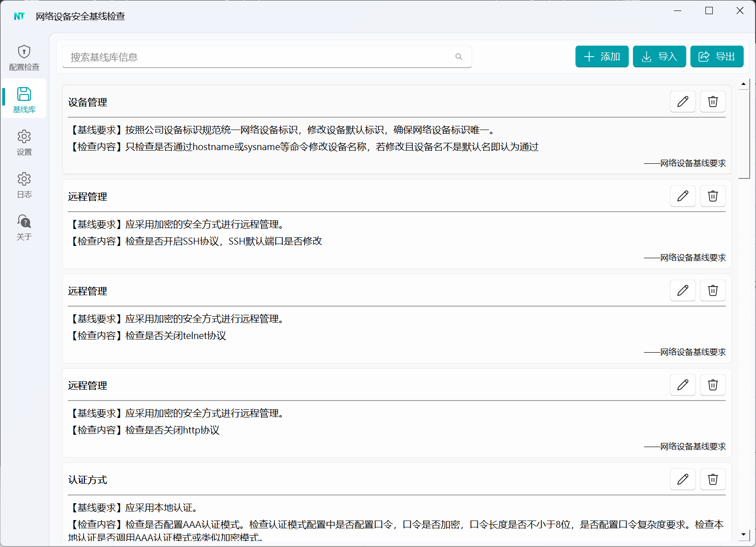Click the 网络设备基线要求 footer in the 设备管理 card
Viewport: 756px width, 547px height.
coord(685,163)
